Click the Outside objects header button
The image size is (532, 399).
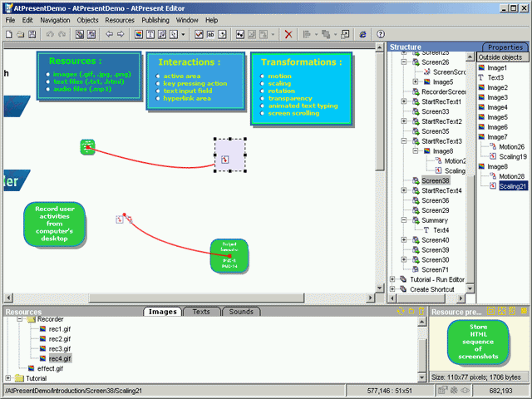coord(502,57)
